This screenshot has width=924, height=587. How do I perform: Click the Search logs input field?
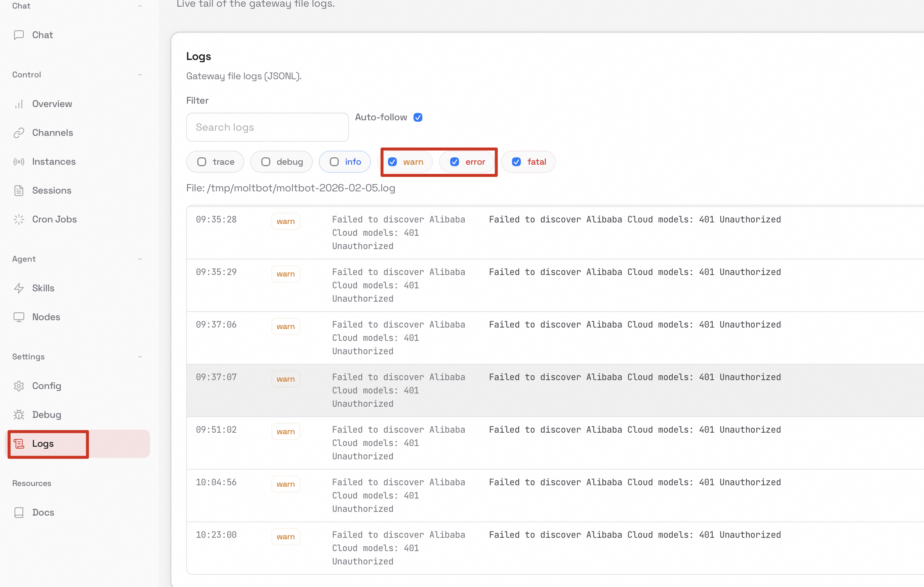[x=267, y=127]
